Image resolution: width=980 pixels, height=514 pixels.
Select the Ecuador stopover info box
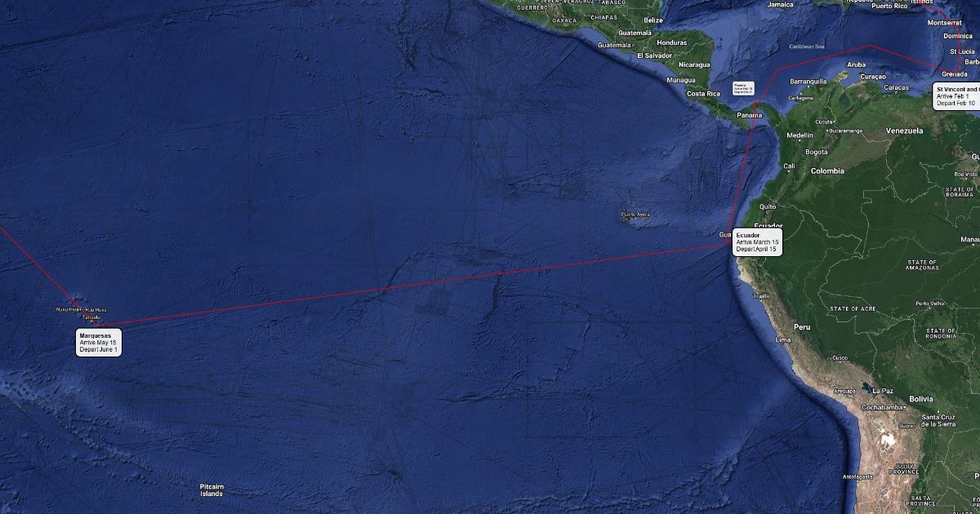[x=758, y=241]
